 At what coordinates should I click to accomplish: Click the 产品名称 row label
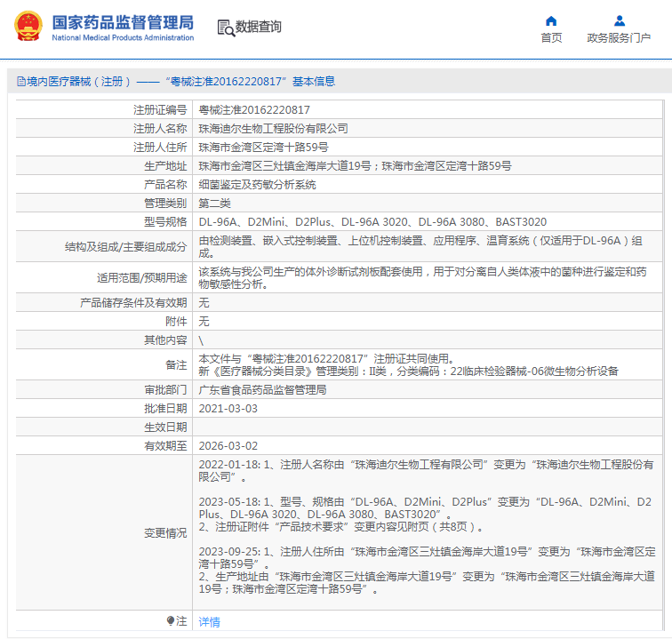click(165, 185)
